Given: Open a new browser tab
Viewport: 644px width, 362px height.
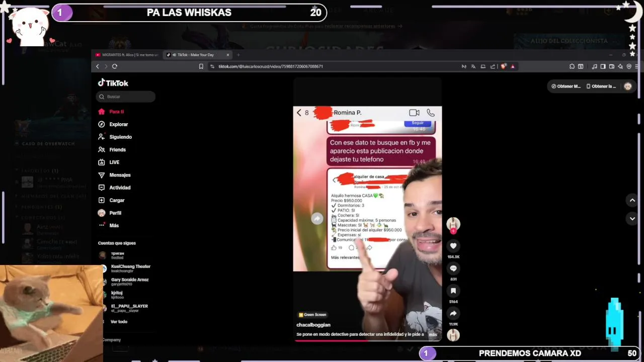Looking at the screenshot, I should 238,55.
